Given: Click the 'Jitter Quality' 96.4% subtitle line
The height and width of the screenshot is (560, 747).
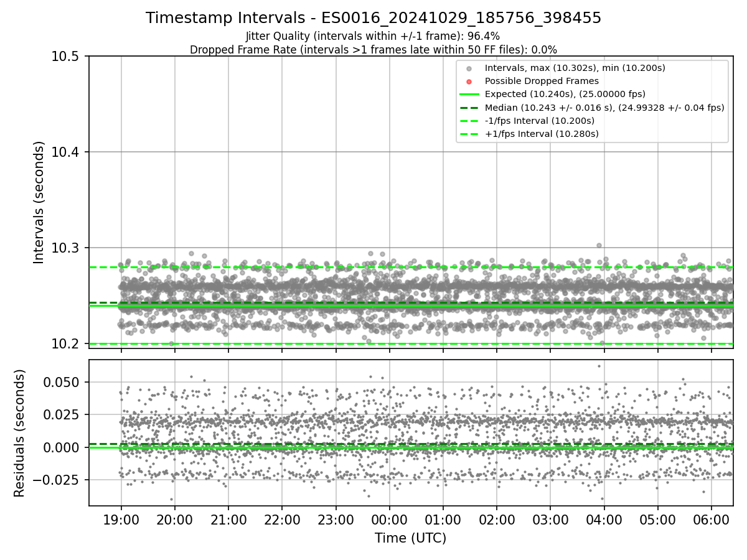Looking at the screenshot, I should pyautogui.click(x=373, y=36).
